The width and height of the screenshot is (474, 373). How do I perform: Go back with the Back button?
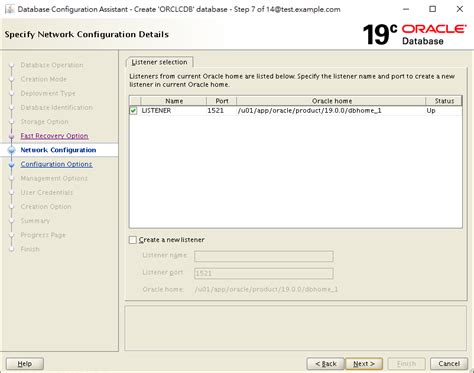(325, 364)
